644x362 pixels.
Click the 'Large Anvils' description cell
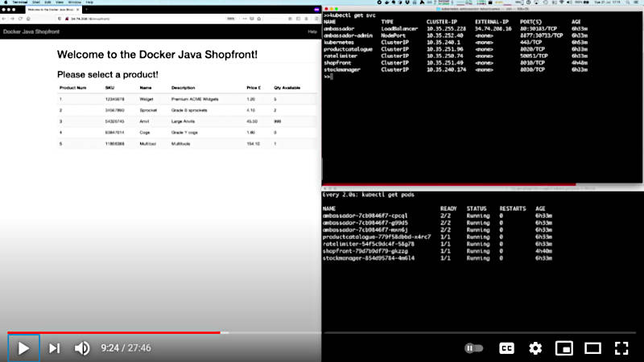184,121
